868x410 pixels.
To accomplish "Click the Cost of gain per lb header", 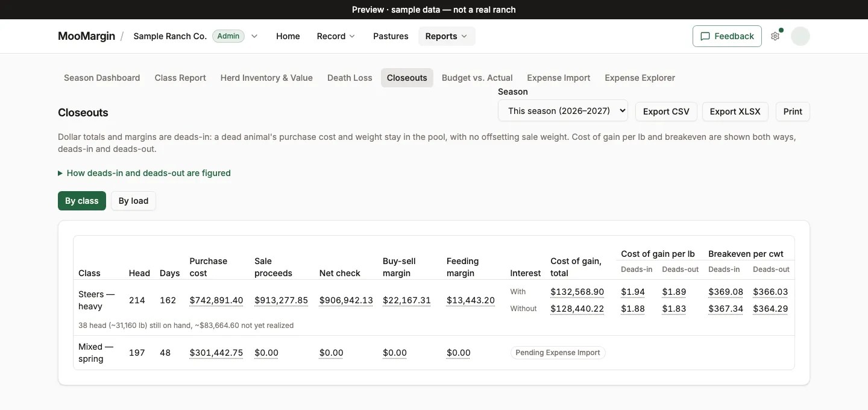I will pyautogui.click(x=658, y=254).
